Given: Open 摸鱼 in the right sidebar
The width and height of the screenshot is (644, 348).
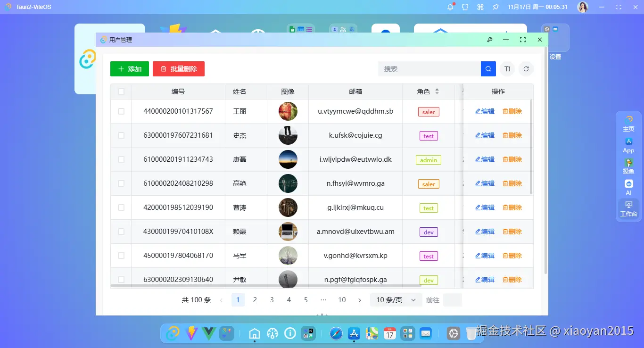Looking at the screenshot, I should coord(628,166).
